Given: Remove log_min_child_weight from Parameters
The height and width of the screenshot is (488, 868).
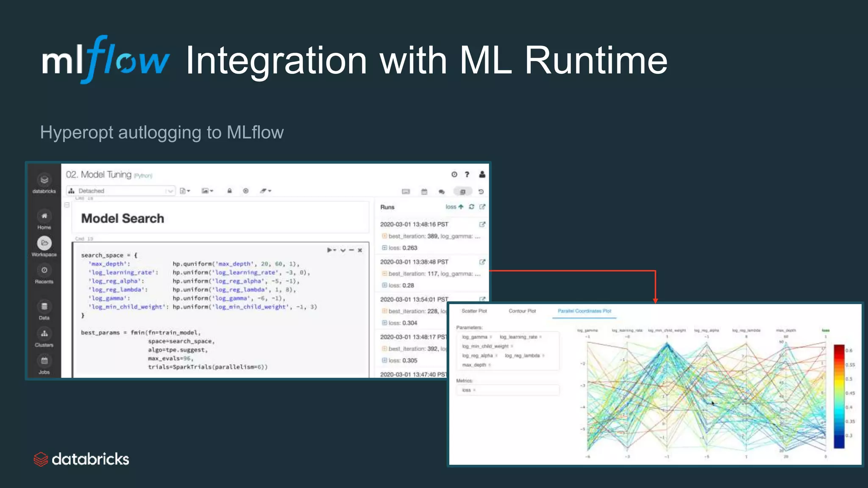Looking at the screenshot, I should pyautogui.click(x=512, y=347).
